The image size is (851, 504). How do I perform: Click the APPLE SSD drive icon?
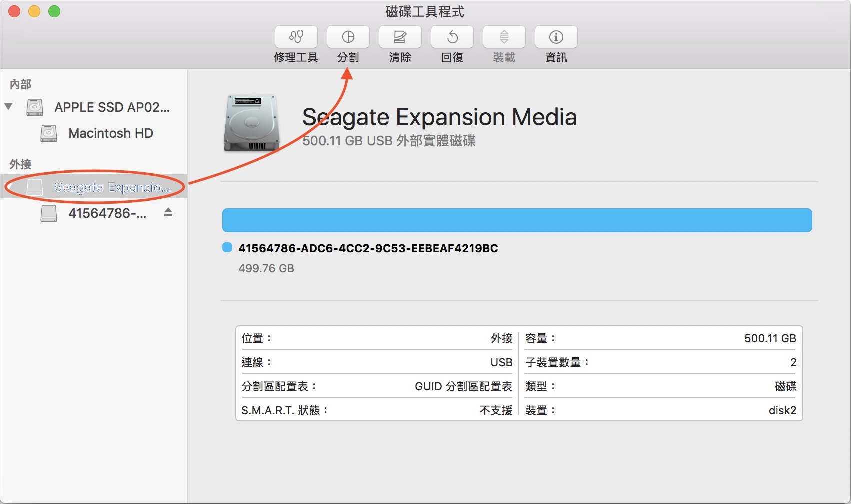pyautogui.click(x=35, y=107)
